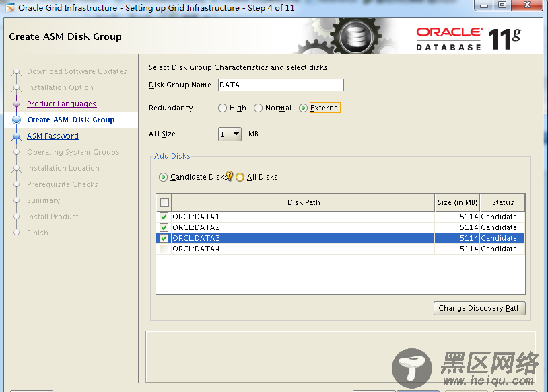Click the Disk Group Name field
The height and width of the screenshot is (392, 548).
click(x=281, y=85)
